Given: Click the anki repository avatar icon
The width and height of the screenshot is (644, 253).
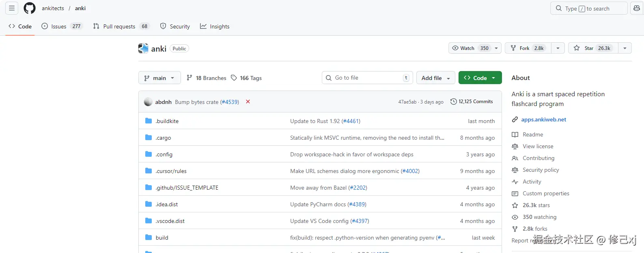Looking at the screenshot, I should tap(143, 48).
